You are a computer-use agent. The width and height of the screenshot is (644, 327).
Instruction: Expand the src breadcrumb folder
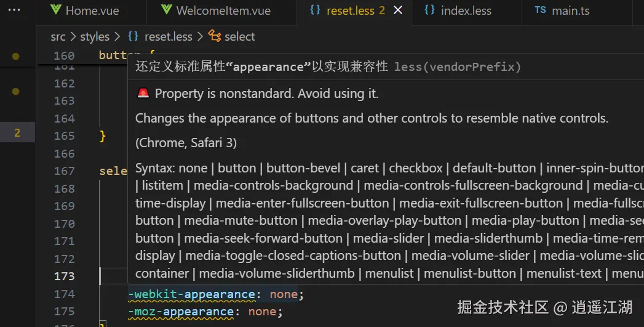tap(58, 37)
